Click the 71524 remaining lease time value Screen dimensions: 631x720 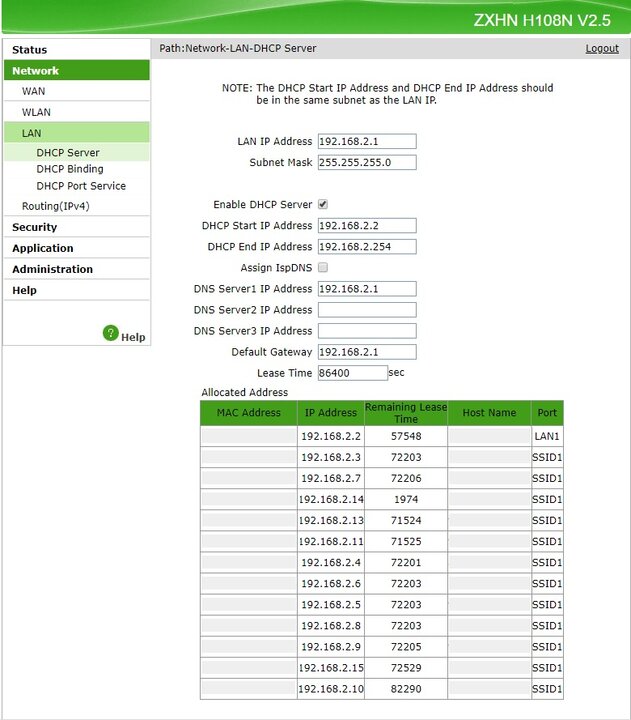(x=406, y=520)
